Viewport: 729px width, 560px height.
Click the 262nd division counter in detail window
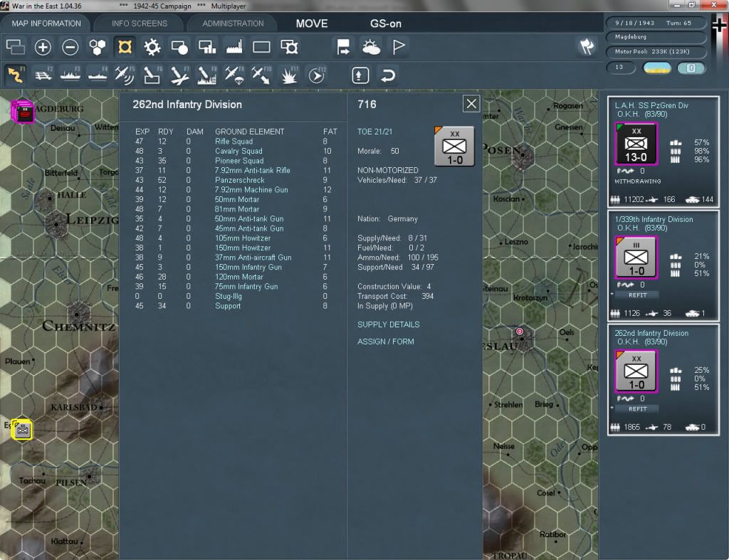[x=454, y=147]
